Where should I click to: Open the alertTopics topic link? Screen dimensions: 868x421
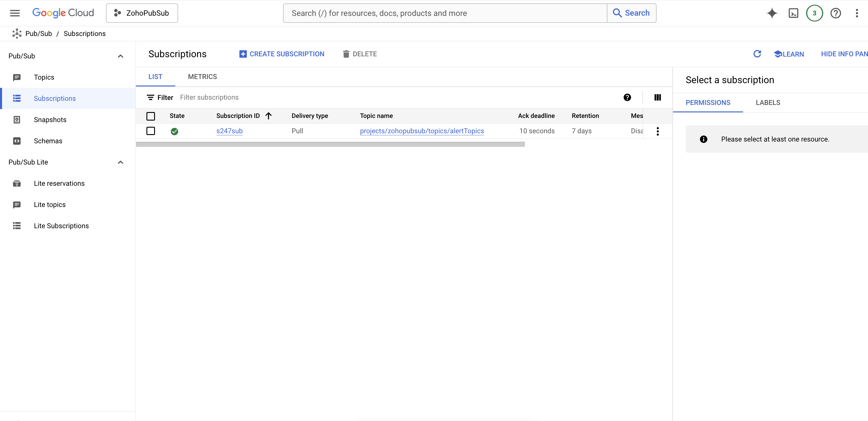tap(422, 131)
